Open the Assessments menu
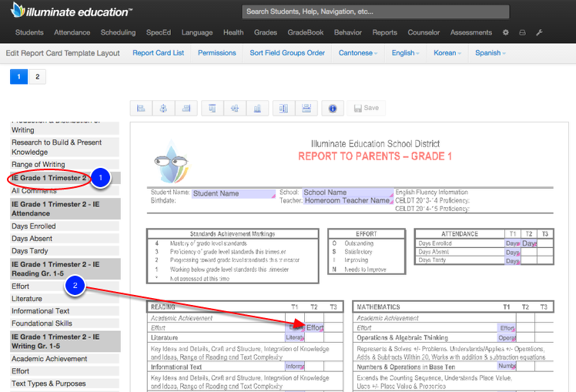This screenshot has height=392, width=576. click(471, 32)
